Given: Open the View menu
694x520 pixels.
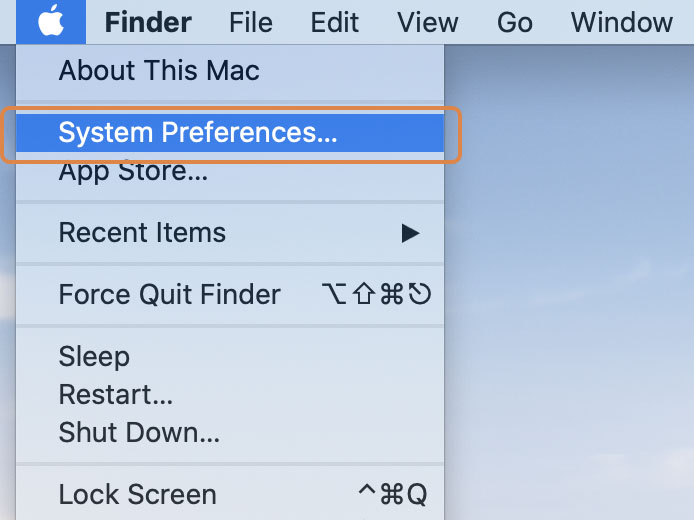Looking at the screenshot, I should 428,22.
